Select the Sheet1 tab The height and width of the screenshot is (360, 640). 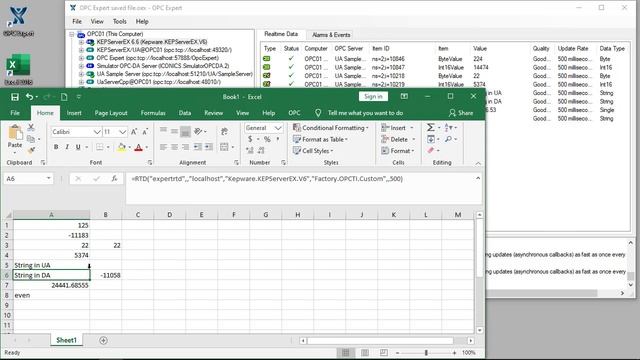(66, 340)
